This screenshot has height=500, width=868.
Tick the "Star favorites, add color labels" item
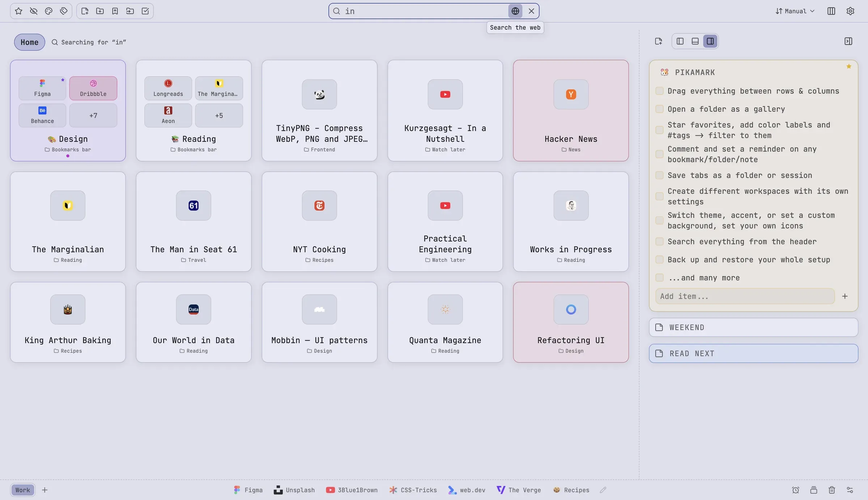pyautogui.click(x=660, y=130)
